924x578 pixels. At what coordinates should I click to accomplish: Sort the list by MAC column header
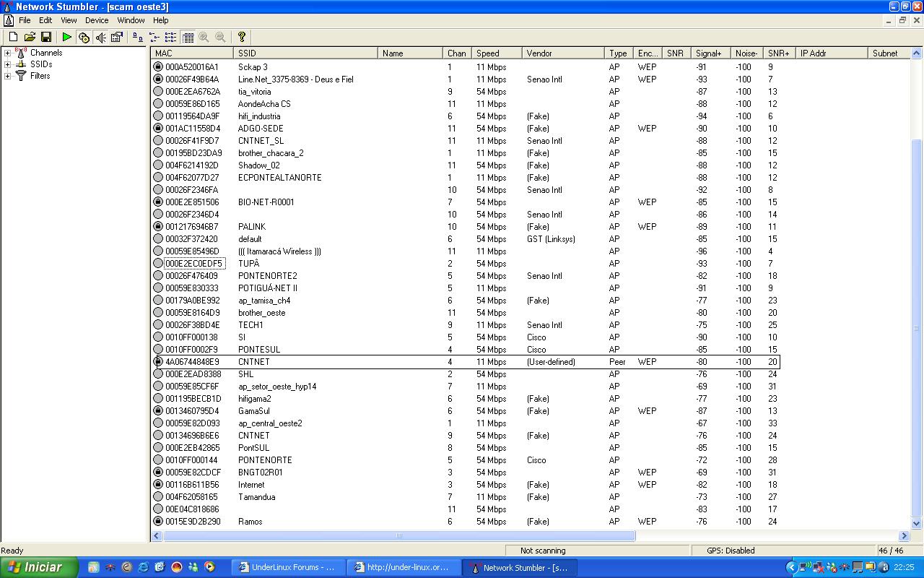click(x=193, y=53)
